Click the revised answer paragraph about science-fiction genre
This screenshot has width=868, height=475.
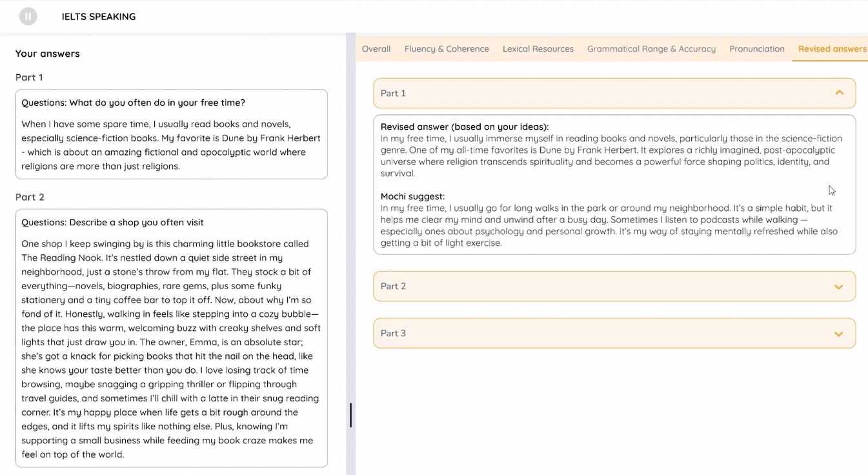[x=611, y=156]
